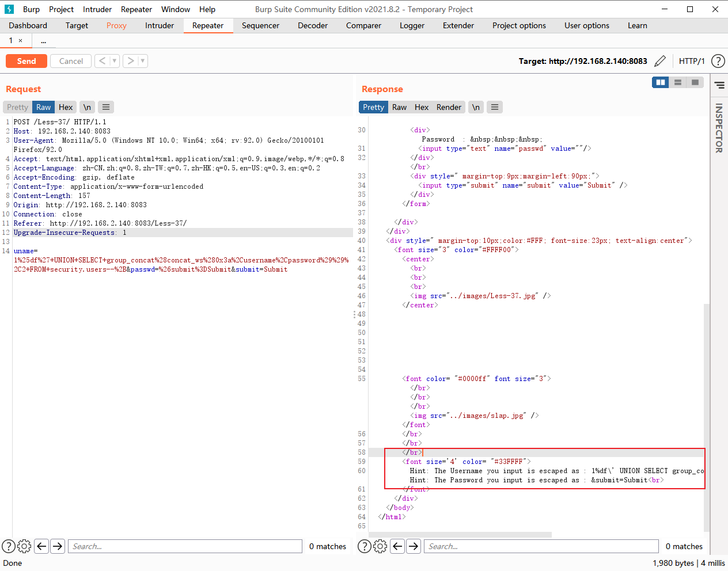
Task: Open HTTP/1 protocol selector
Action: pos(692,61)
